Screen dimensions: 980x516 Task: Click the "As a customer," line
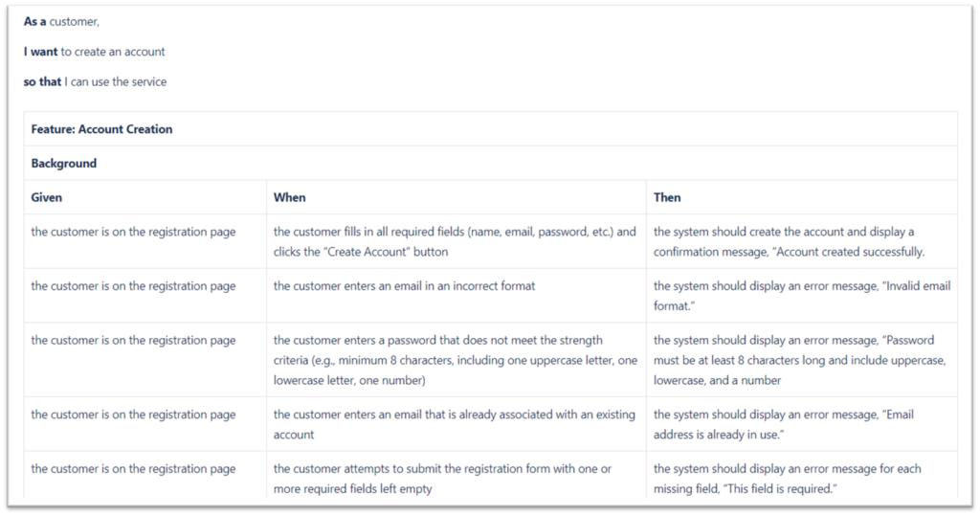point(61,21)
